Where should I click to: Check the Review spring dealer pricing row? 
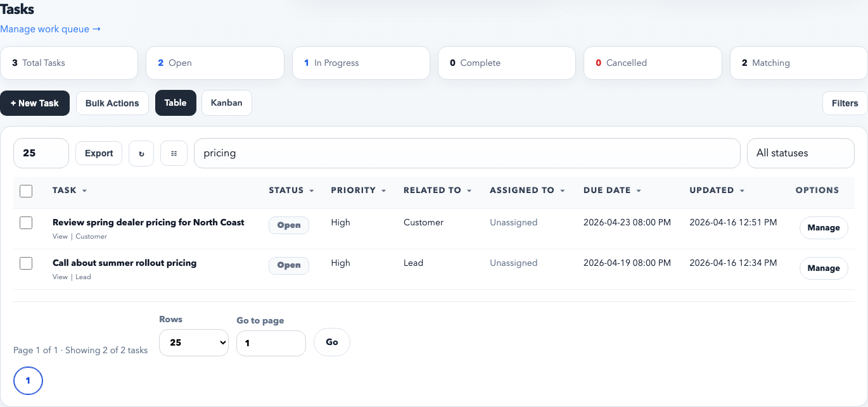pyautogui.click(x=26, y=223)
